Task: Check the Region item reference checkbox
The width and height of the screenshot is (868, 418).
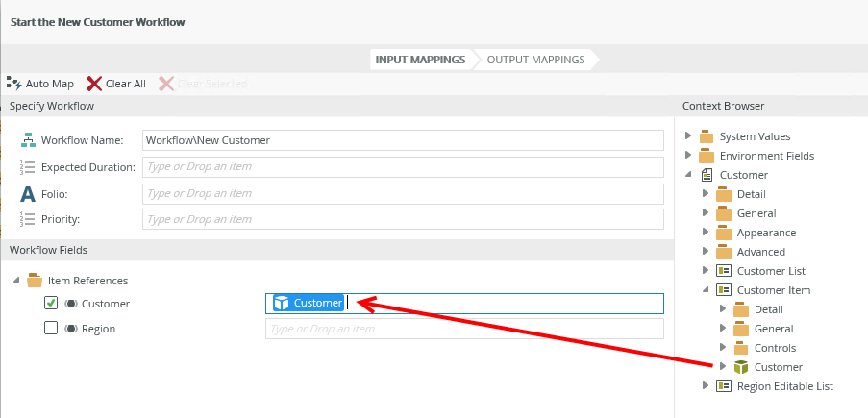Action: pyautogui.click(x=51, y=329)
